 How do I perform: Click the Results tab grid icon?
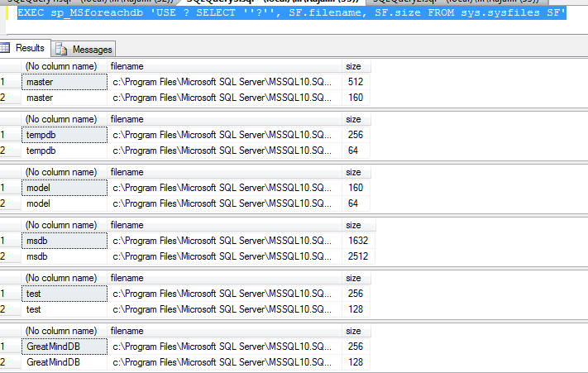click(5, 48)
